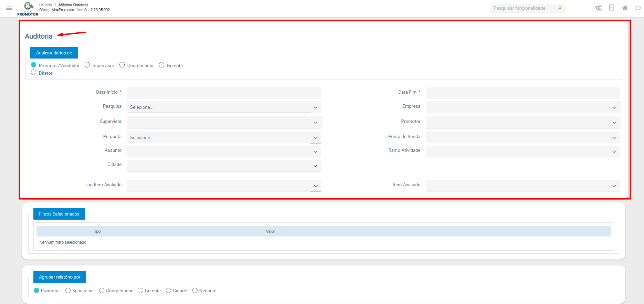This screenshot has width=644, height=304.
Task: Click the Tipo column header
Action: click(x=97, y=231)
